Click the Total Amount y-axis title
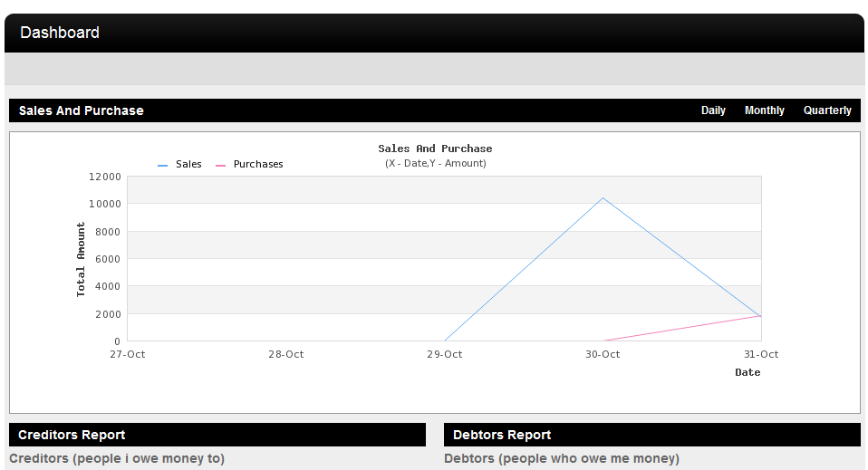The width and height of the screenshot is (868, 470). 81,260
